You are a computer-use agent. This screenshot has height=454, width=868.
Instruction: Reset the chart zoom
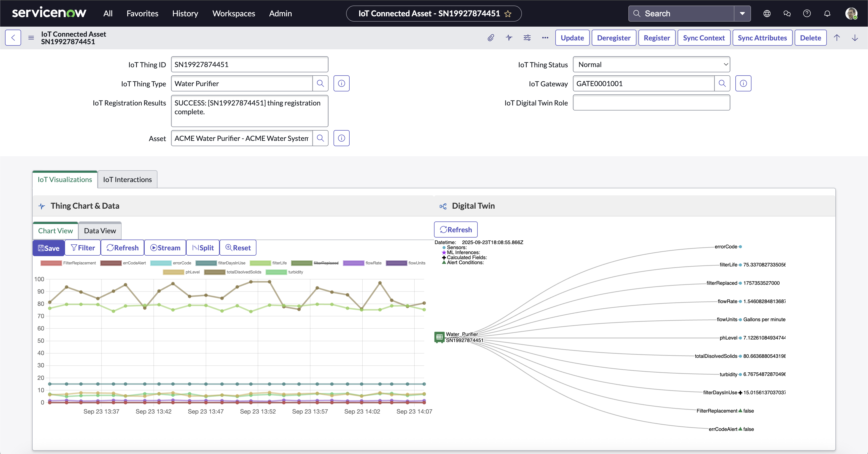point(238,248)
